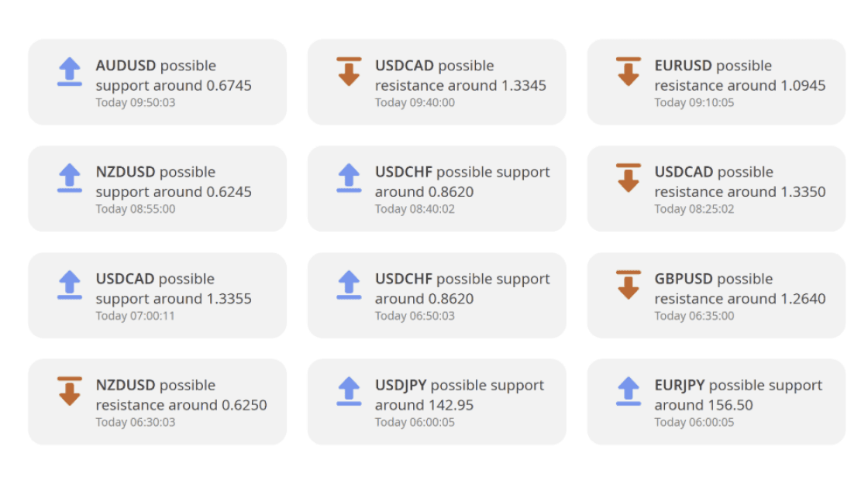The width and height of the screenshot is (868, 477).
Task: Select the orange down arrow beside EURUSD
Action: pos(629,71)
